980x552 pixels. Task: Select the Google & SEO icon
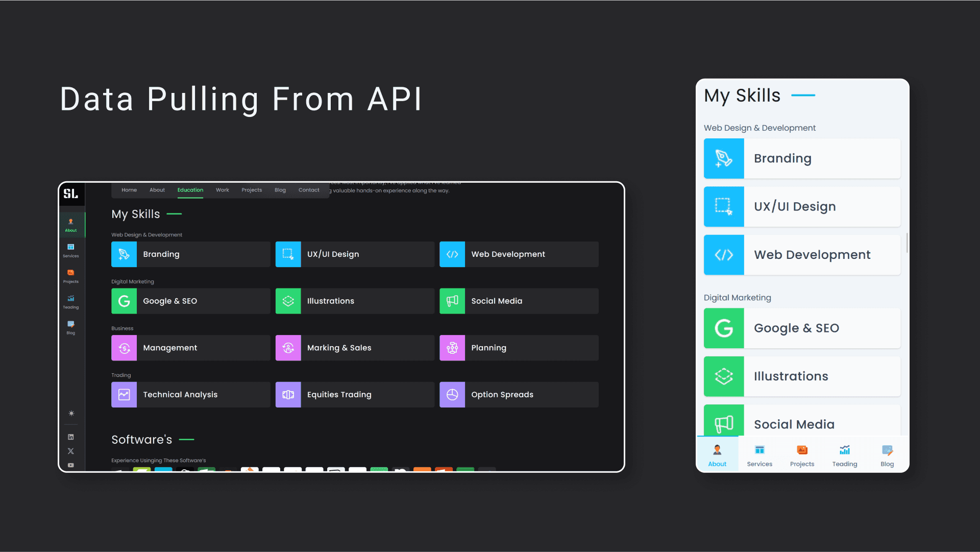[124, 300]
